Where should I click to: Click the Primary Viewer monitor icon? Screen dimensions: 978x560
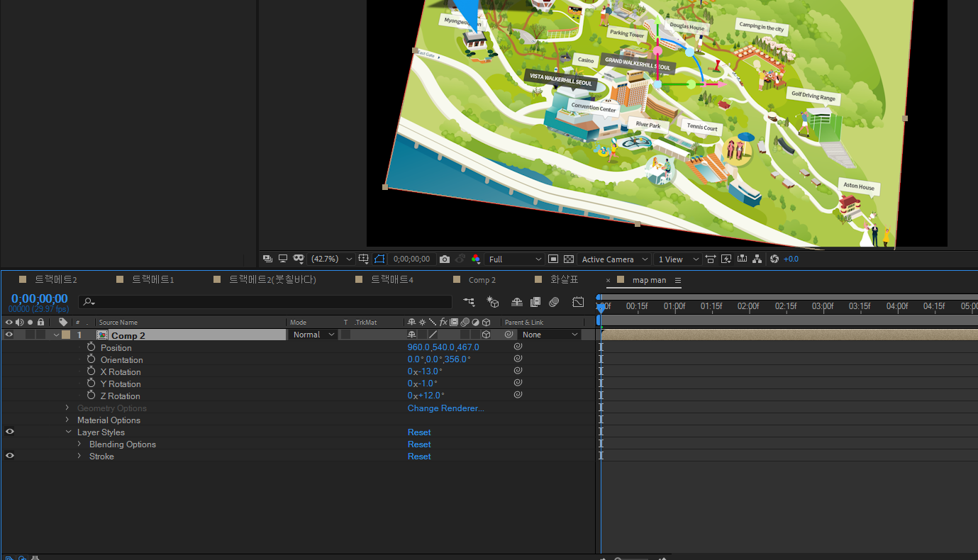[x=283, y=259]
